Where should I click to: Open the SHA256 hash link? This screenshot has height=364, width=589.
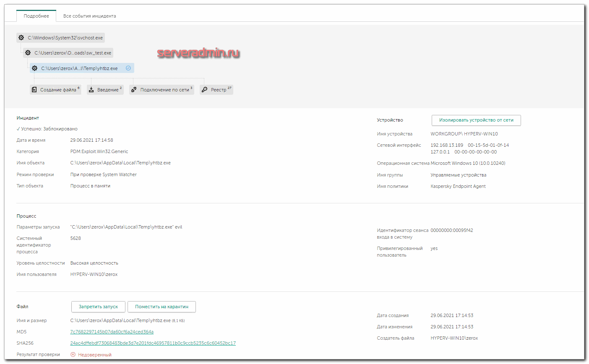(x=153, y=343)
